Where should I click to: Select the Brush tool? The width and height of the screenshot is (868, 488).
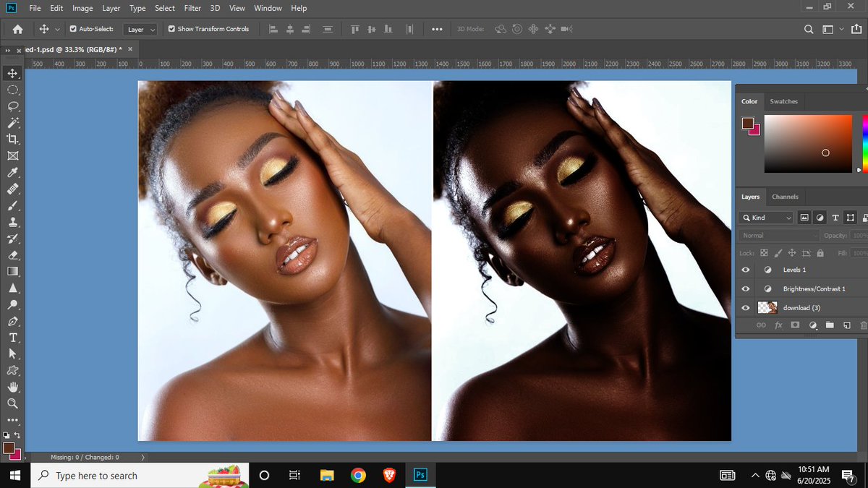tap(12, 205)
